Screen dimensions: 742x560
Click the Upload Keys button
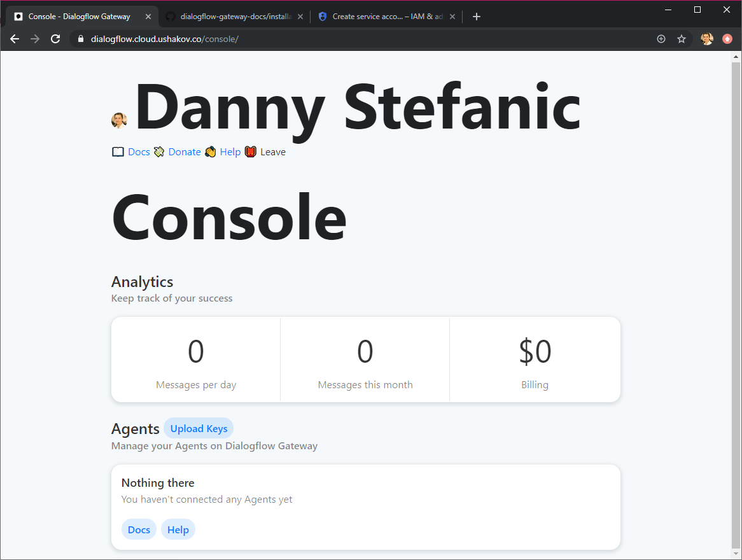[x=199, y=428]
